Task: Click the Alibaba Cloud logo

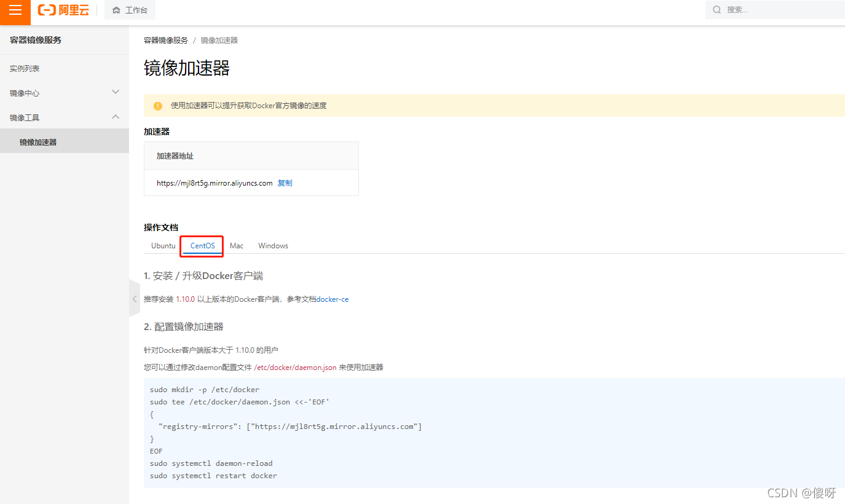Action: click(x=63, y=10)
